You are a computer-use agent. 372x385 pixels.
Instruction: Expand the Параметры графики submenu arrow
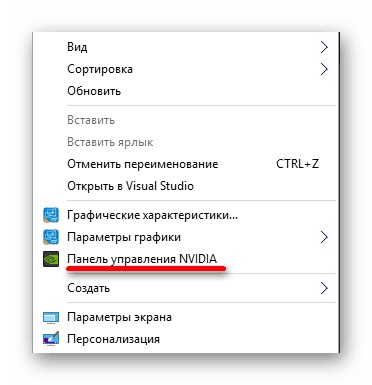click(324, 237)
